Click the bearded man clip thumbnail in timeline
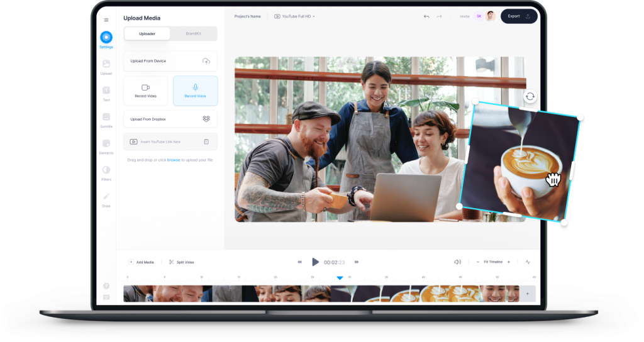 [169, 294]
